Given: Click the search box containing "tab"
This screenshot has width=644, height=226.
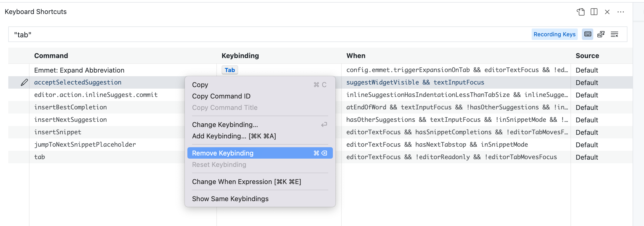Looking at the screenshot, I should (x=259, y=34).
